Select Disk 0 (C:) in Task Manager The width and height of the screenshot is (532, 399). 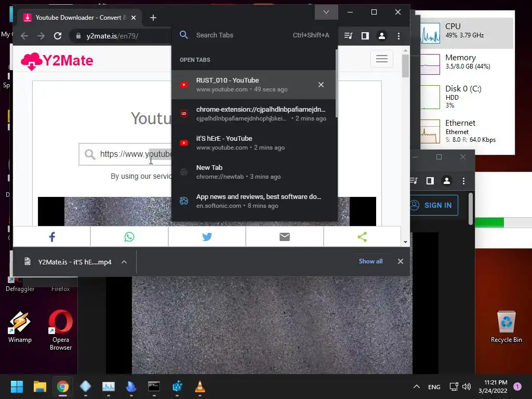click(x=467, y=97)
